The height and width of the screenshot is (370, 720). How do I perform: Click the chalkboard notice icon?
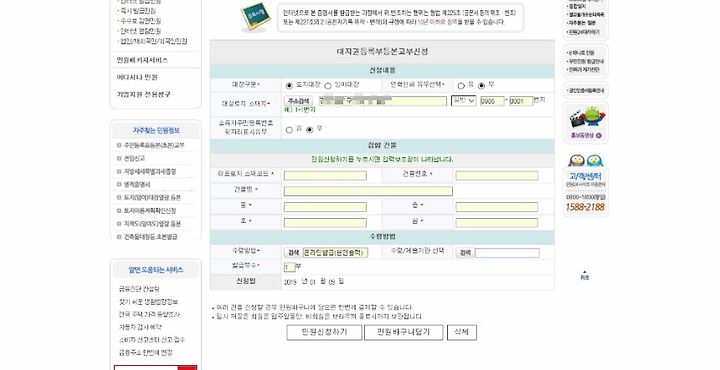255,17
